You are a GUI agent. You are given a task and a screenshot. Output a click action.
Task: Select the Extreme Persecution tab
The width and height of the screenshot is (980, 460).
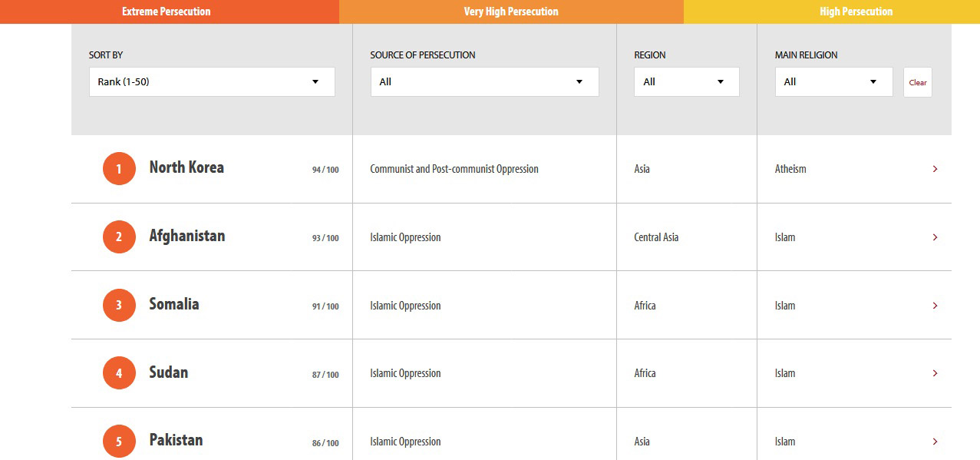pyautogui.click(x=167, y=12)
